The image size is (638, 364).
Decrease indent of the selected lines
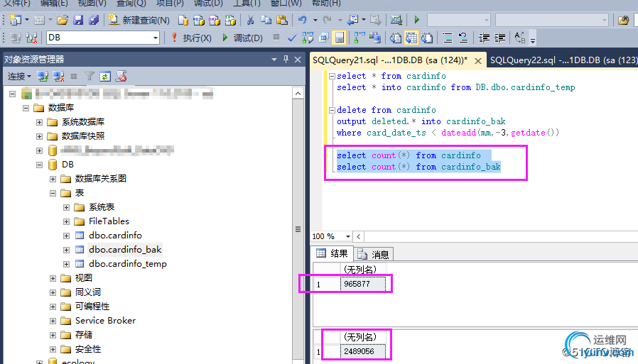point(484,38)
